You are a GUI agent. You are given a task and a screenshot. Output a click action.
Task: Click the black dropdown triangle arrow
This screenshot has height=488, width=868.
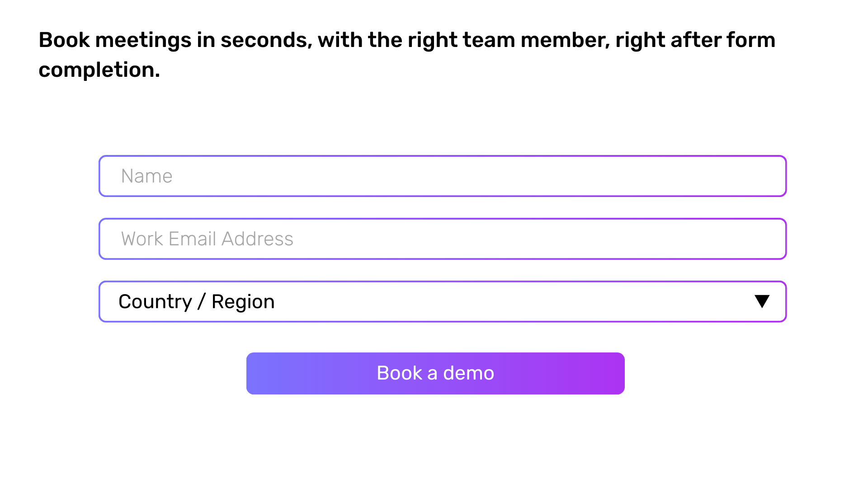tap(762, 301)
